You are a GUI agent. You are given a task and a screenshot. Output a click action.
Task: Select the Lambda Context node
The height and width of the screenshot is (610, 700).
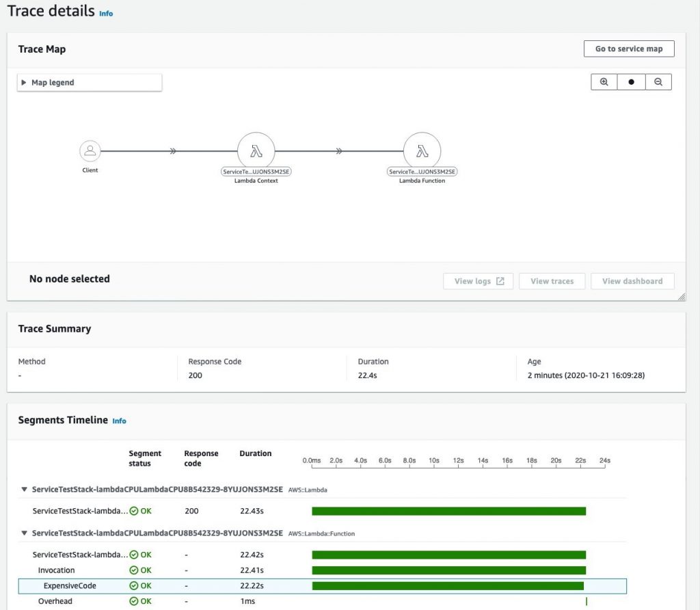[256, 151]
